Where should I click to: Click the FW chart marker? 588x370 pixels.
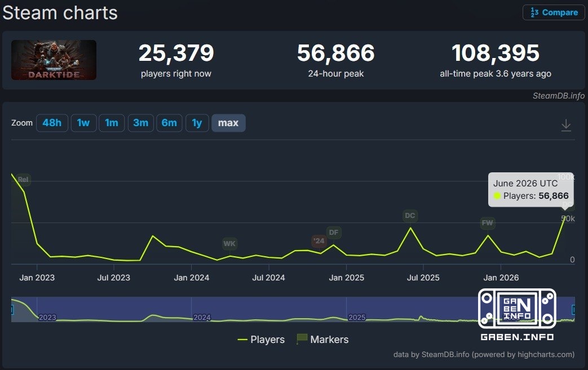coord(488,223)
